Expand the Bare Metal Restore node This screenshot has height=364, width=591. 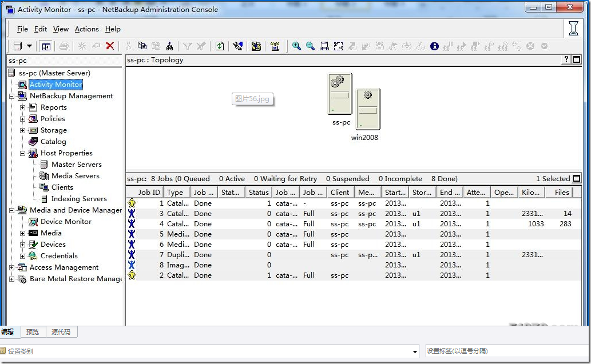(11, 279)
